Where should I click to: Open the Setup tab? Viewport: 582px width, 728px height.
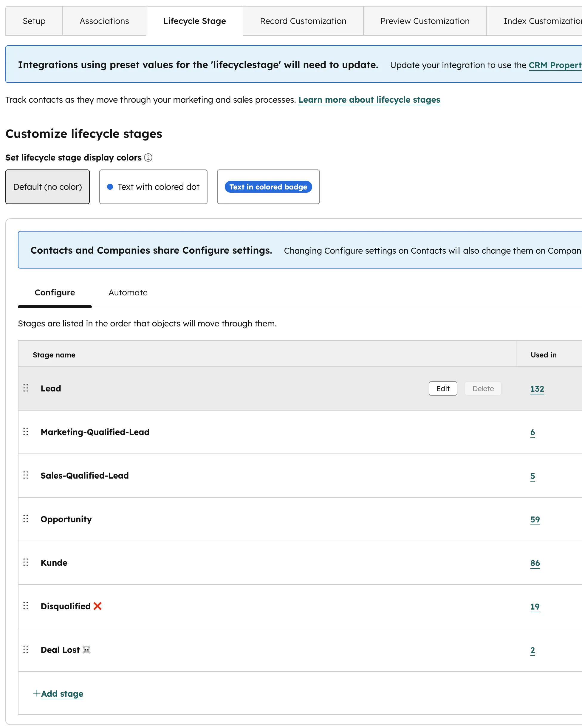point(34,21)
